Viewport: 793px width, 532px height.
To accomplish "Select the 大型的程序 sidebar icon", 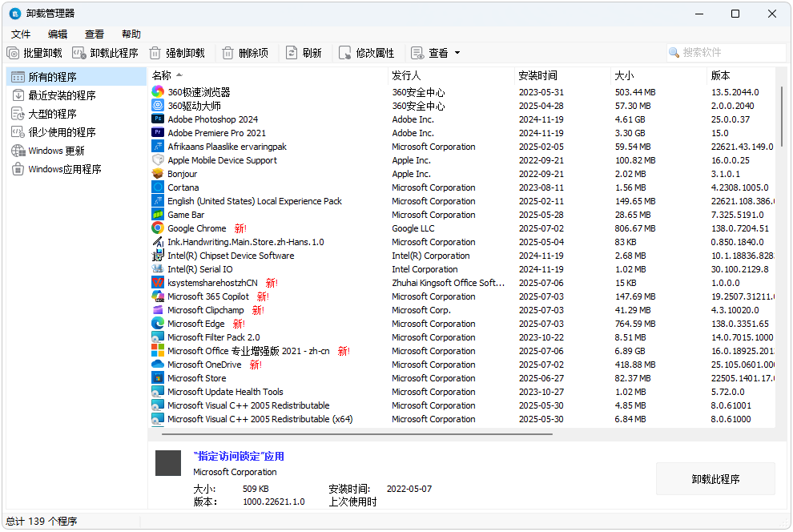I will pyautogui.click(x=18, y=113).
